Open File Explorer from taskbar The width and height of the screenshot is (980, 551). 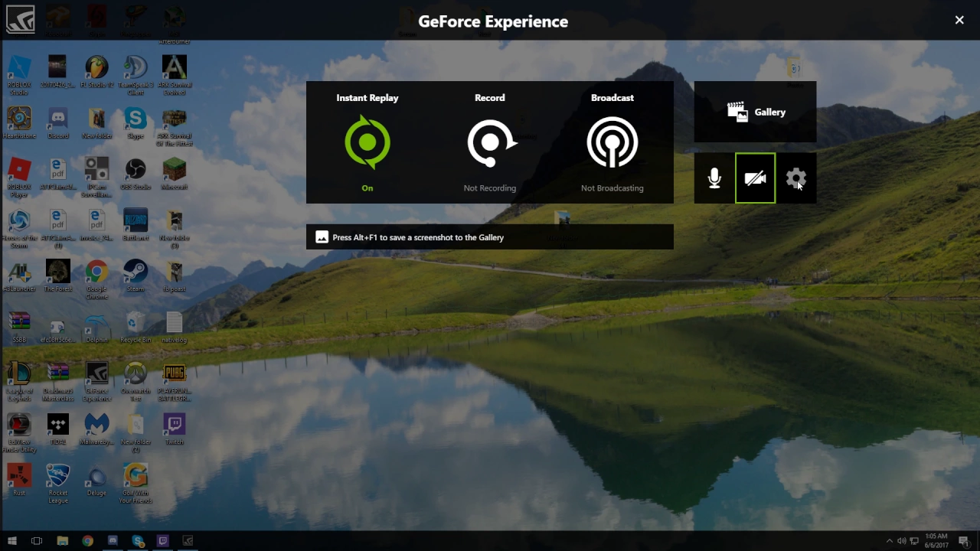coord(63,541)
